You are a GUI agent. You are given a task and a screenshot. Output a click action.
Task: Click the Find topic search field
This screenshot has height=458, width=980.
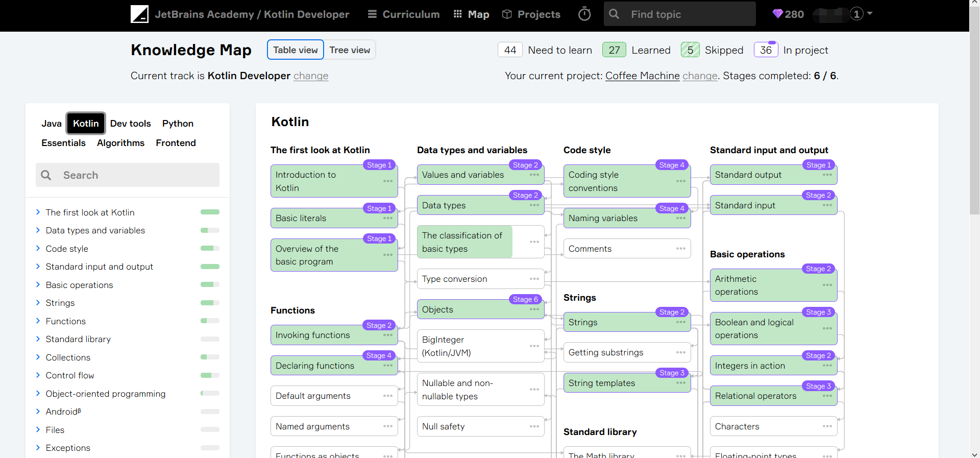679,14
